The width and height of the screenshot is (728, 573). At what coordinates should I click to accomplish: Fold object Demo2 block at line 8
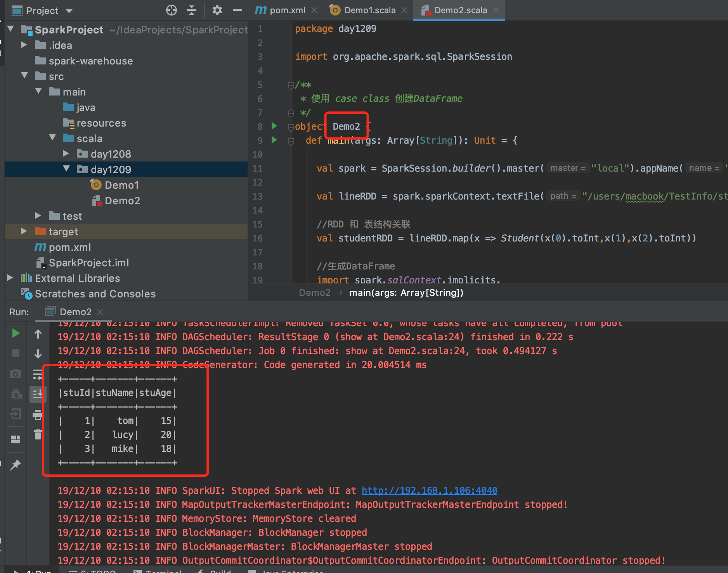(291, 127)
